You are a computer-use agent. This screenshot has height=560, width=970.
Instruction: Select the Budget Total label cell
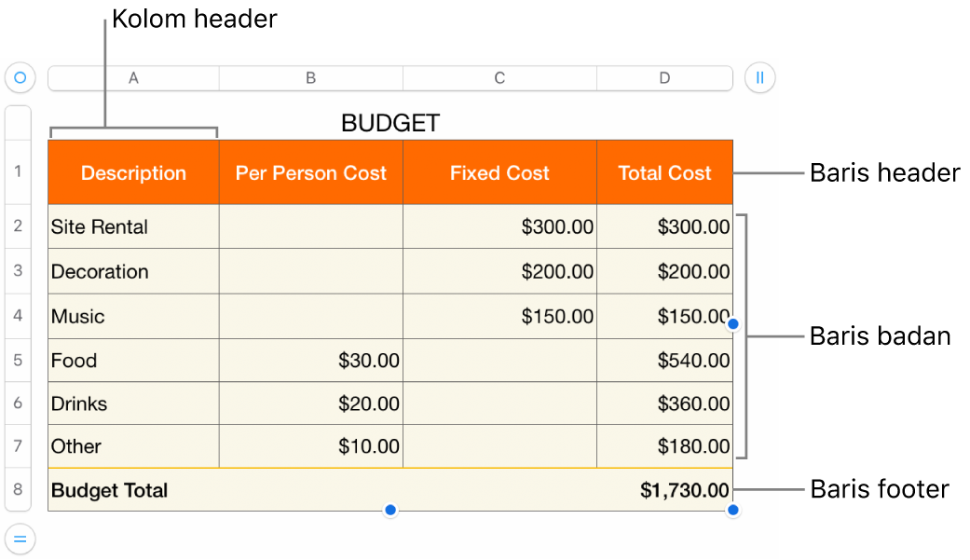click(x=133, y=490)
